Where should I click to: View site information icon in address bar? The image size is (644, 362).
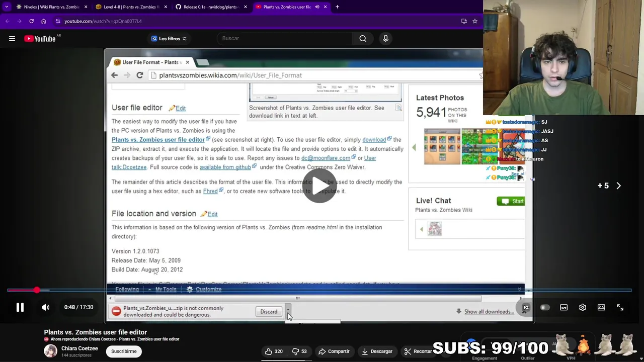click(x=58, y=21)
